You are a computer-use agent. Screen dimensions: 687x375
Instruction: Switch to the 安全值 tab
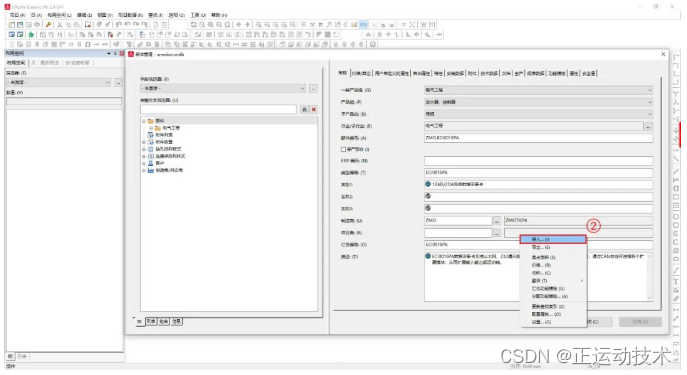click(x=589, y=74)
